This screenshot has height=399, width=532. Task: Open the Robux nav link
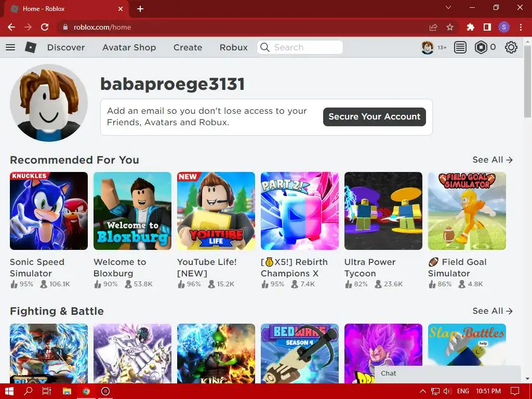233,47
